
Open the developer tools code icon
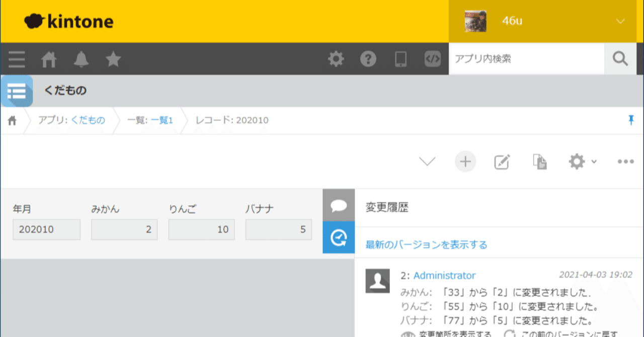click(433, 59)
